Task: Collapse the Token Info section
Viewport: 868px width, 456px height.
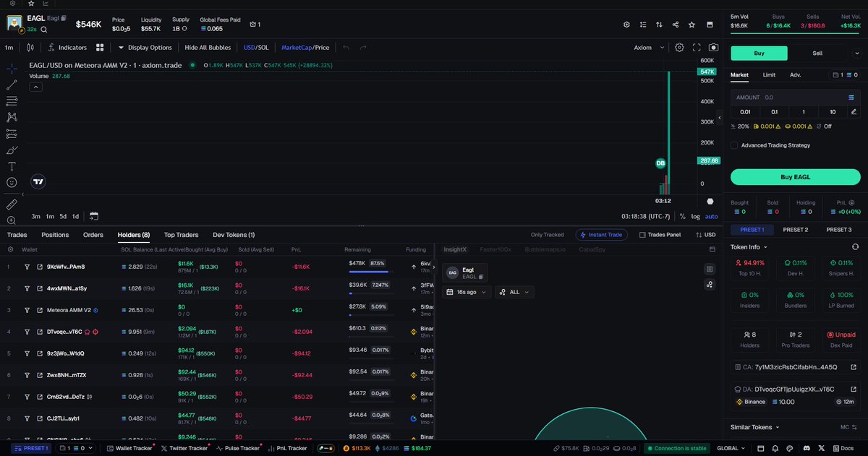Action: click(x=748, y=247)
